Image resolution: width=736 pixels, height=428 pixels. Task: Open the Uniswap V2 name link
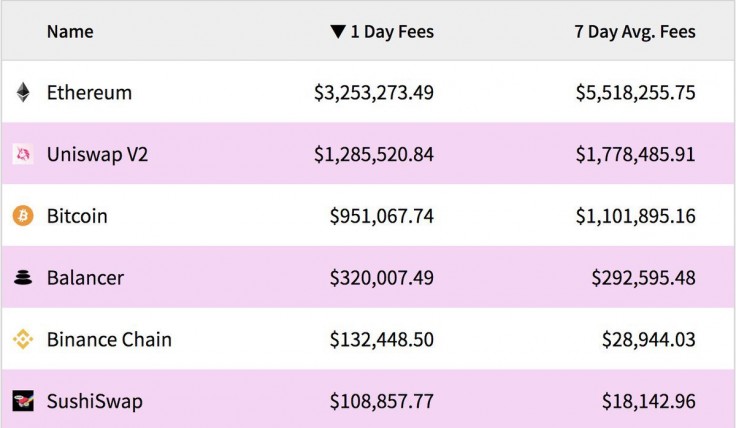(97, 154)
